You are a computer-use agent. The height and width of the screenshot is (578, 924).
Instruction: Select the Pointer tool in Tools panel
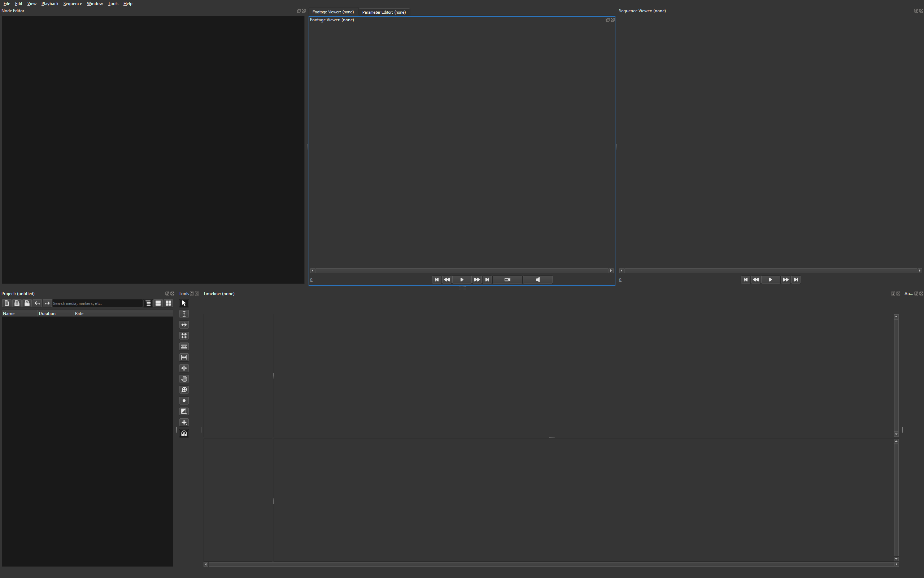(x=184, y=303)
